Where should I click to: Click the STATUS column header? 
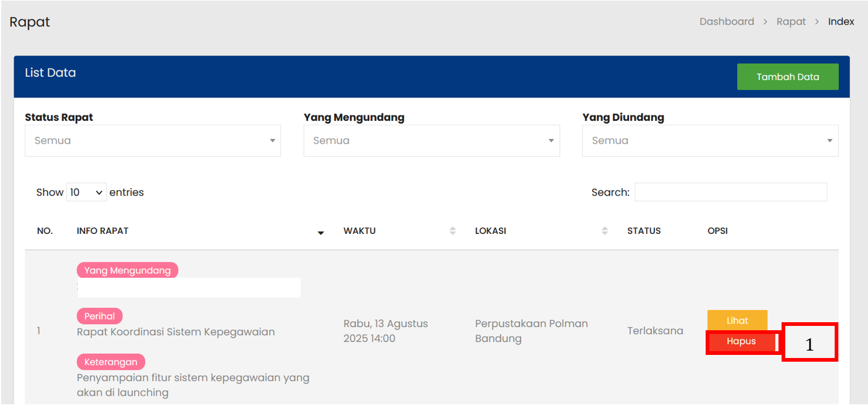coord(644,231)
